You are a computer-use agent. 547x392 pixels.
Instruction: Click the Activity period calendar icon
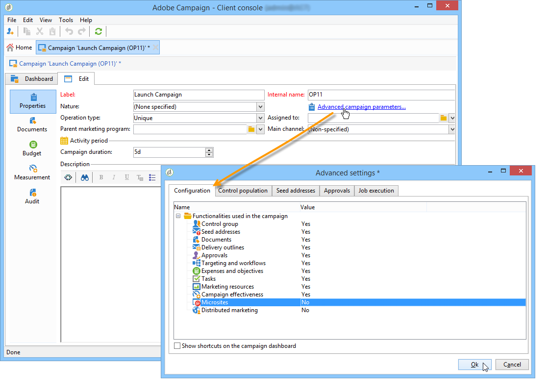(64, 141)
